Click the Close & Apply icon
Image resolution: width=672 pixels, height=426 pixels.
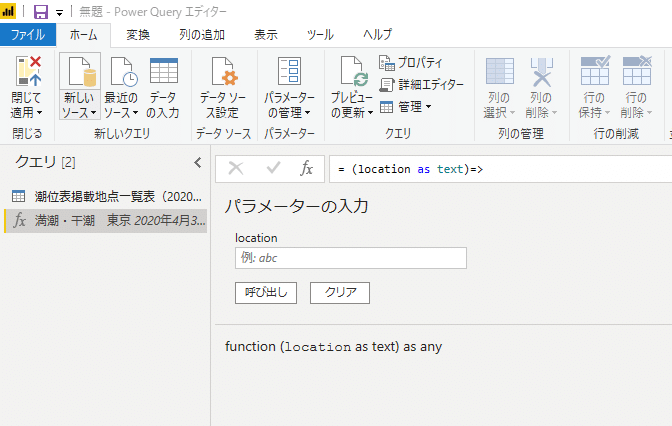click(27, 73)
